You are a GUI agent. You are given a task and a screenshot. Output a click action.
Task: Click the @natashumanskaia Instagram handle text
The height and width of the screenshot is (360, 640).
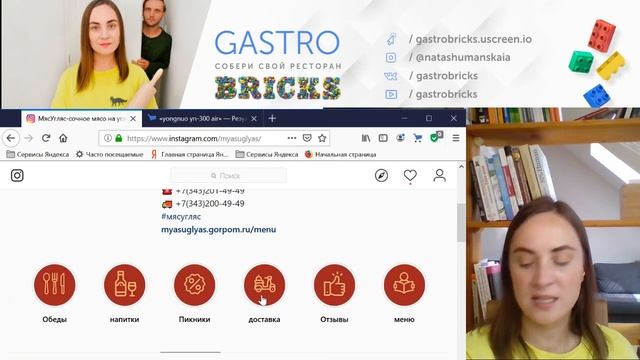460,57
